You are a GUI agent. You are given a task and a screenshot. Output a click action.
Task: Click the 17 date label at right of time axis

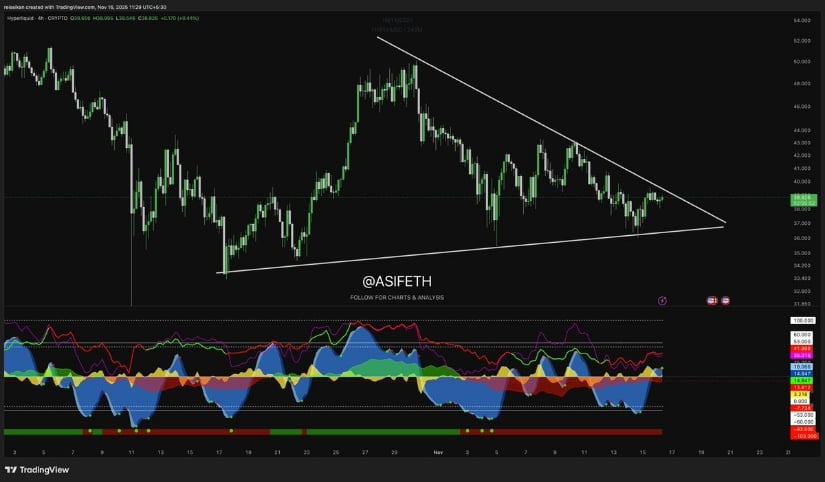[670, 451]
